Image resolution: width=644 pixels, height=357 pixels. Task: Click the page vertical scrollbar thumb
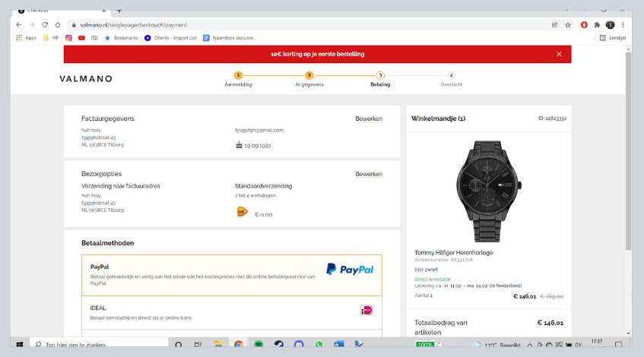click(x=628, y=151)
